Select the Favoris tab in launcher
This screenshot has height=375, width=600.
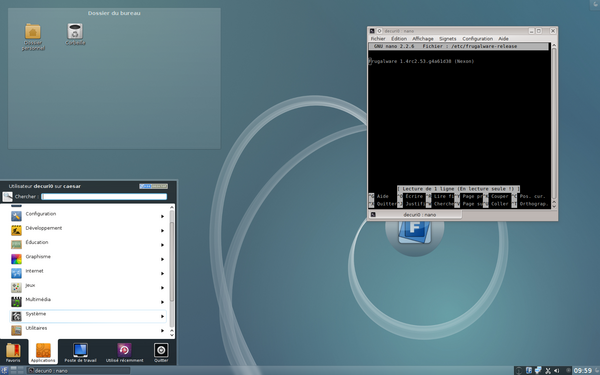pos(13,352)
